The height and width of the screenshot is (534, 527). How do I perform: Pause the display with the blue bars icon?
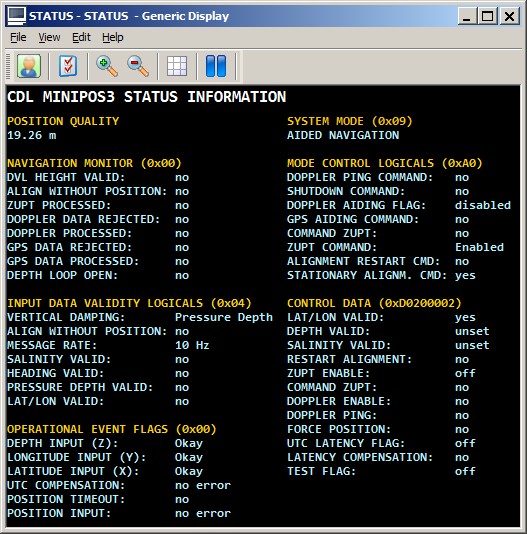[216, 66]
